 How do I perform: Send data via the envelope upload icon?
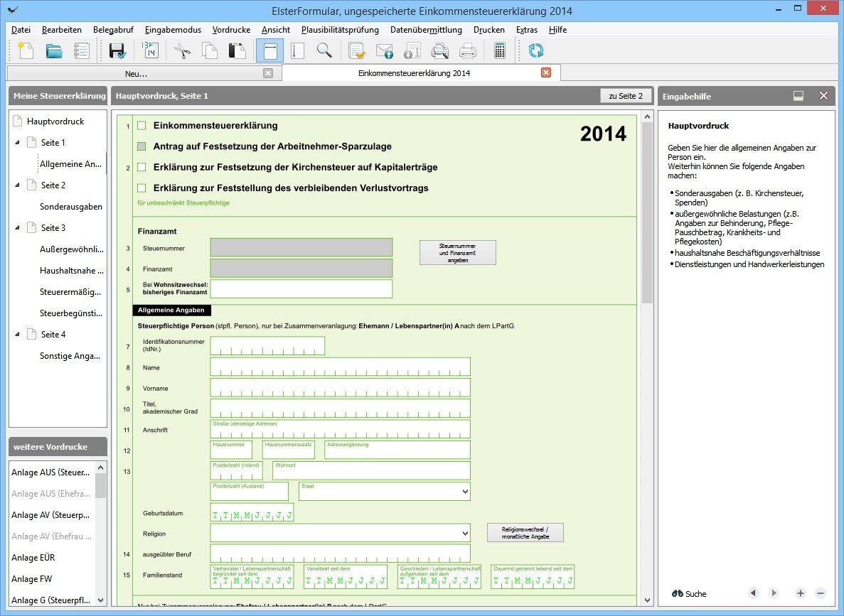tap(385, 51)
